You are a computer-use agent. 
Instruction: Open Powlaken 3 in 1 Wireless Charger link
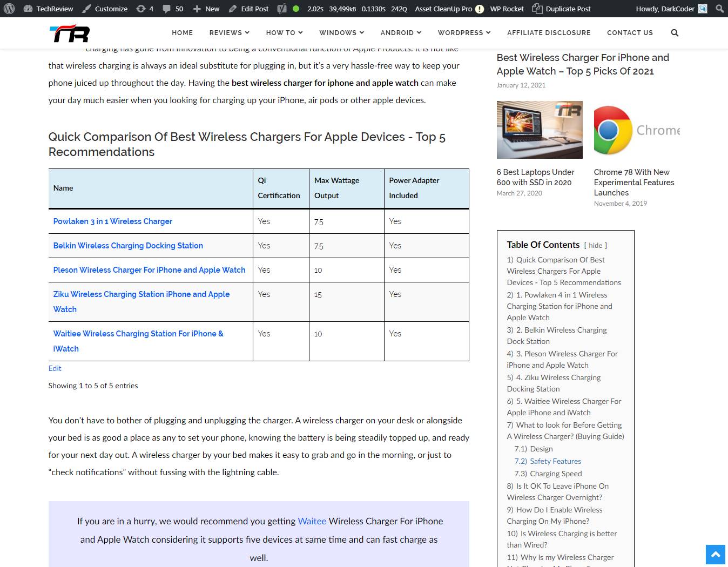point(113,221)
